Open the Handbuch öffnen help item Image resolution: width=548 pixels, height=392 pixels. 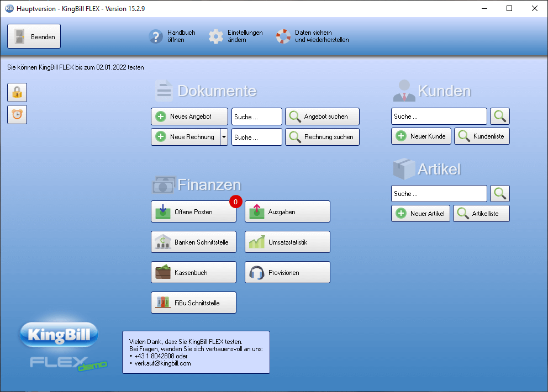point(172,36)
